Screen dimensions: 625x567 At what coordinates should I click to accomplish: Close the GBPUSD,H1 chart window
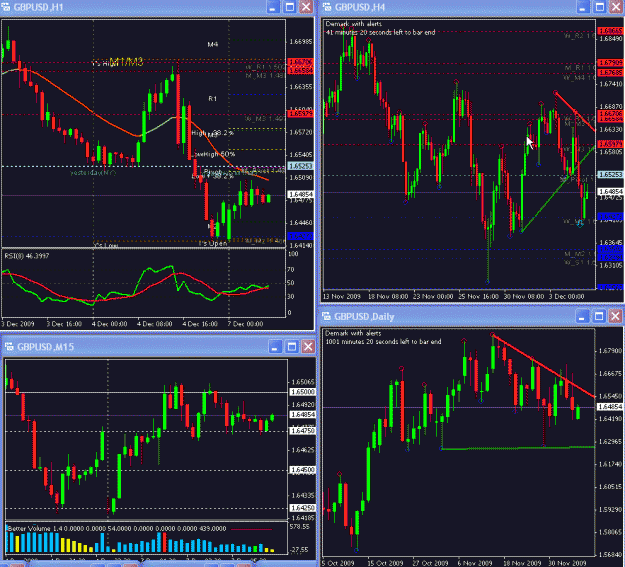(x=306, y=7)
